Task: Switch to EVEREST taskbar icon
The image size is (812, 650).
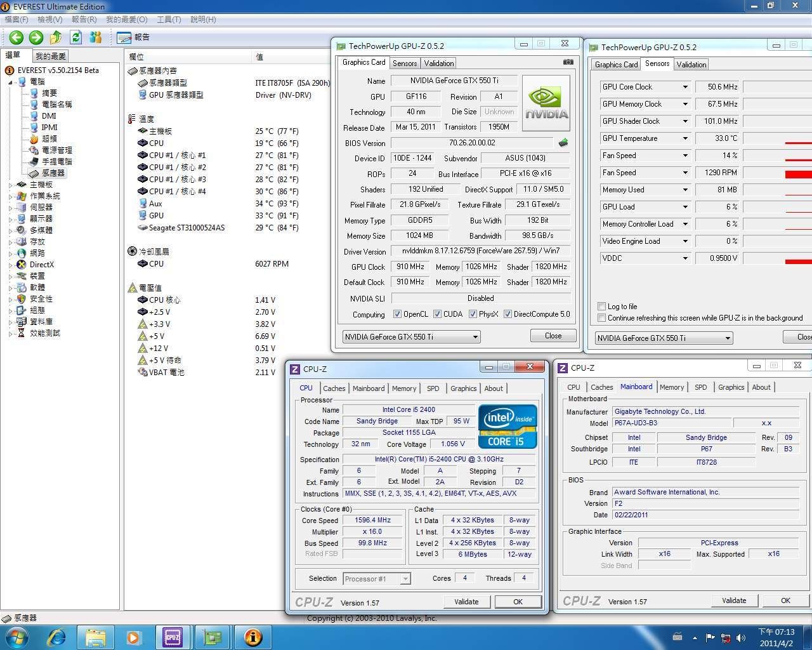Action: point(252,637)
